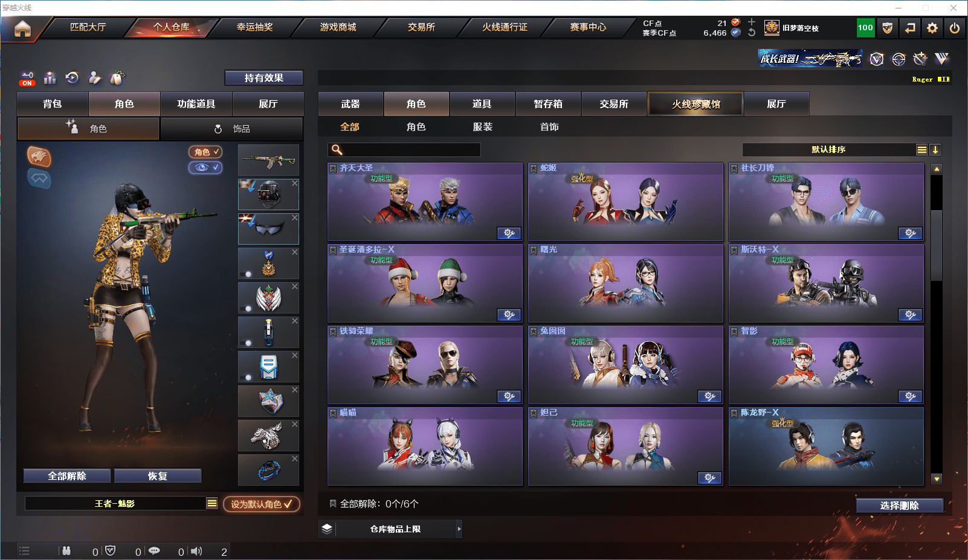Image resolution: width=968 pixels, height=560 pixels.
Task: Click the scrollbar up arrow
Action: coord(937,169)
